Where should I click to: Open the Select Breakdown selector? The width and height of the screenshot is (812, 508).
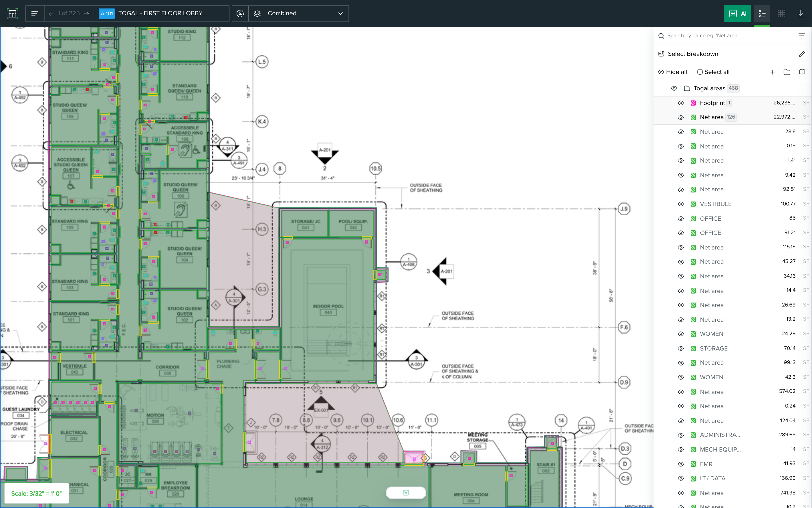pyautogui.click(x=732, y=54)
